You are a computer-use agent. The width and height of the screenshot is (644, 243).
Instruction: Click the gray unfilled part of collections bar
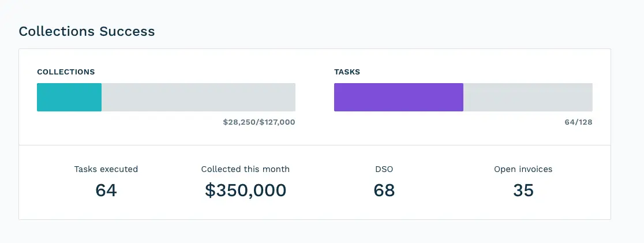(x=199, y=97)
